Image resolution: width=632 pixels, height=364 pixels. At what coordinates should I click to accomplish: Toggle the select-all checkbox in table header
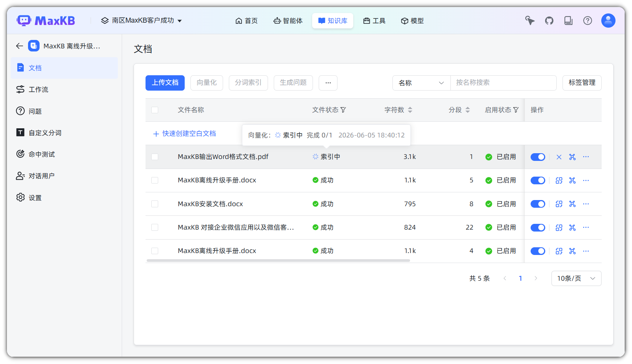point(155,110)
